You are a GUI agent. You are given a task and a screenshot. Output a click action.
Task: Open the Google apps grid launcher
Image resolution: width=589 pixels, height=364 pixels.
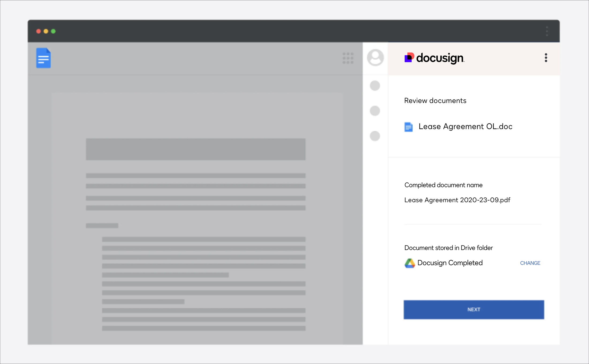coord(348,58)
